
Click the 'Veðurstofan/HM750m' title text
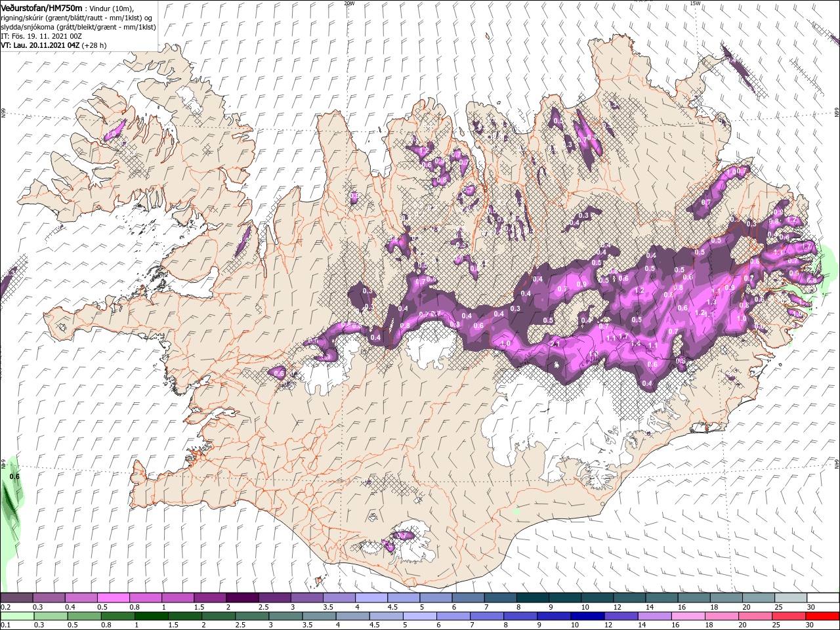[41, 8]
